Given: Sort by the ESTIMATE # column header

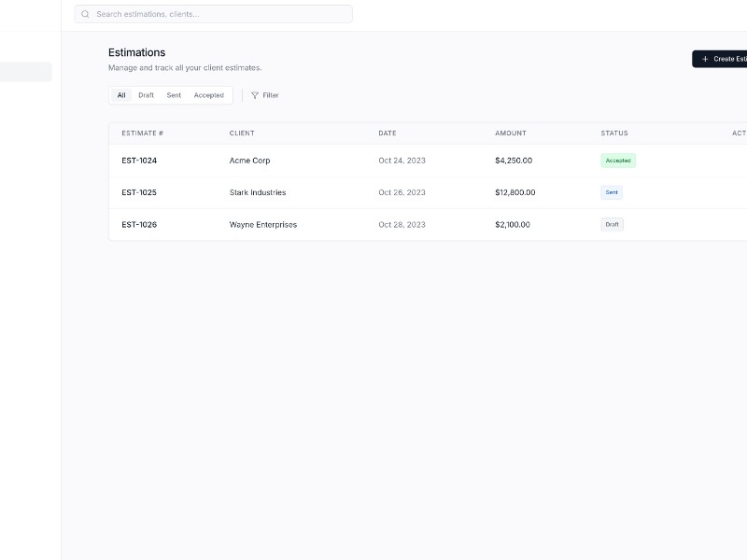Looking at the screenshot, I should 142,133.
